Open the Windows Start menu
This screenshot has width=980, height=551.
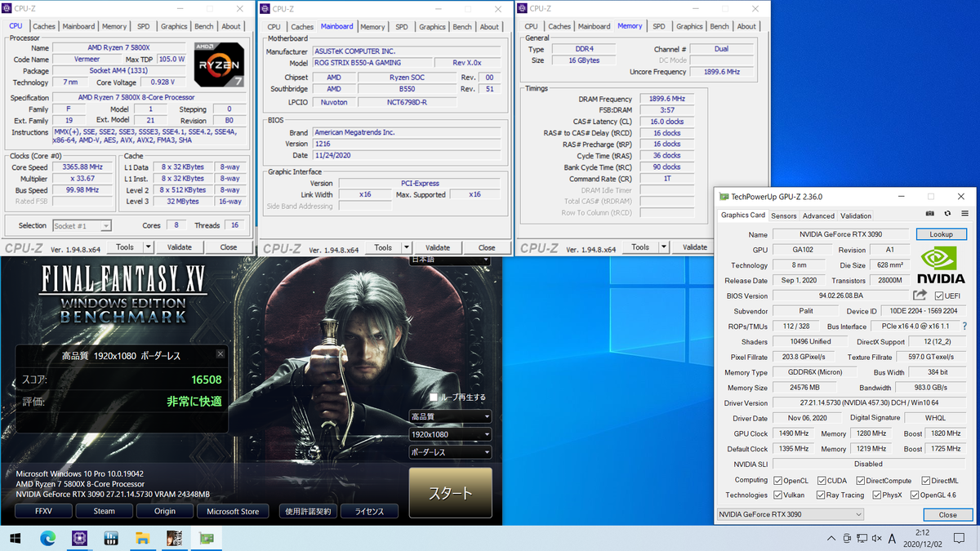pyautogui.click(x=16, y=538)
